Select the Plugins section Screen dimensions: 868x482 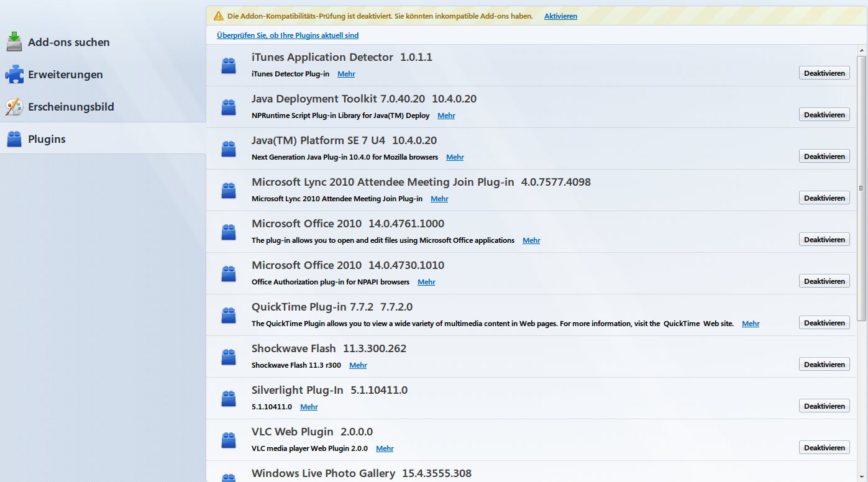(103, 139)
